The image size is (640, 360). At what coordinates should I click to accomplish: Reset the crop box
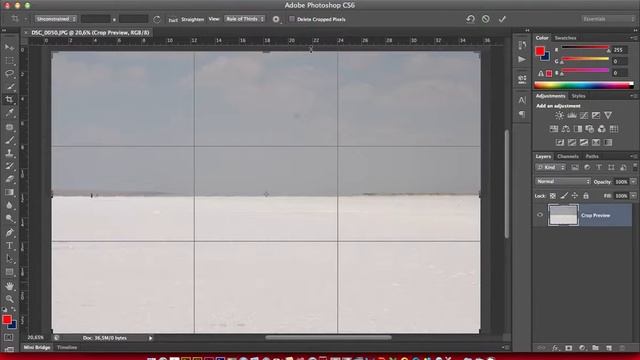click(470, 19)
